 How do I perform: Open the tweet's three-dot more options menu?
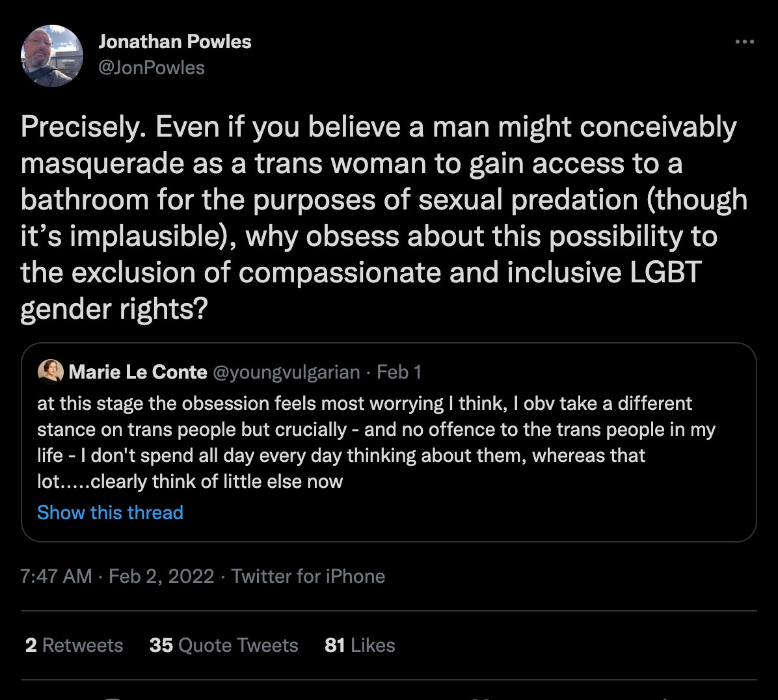744,42
